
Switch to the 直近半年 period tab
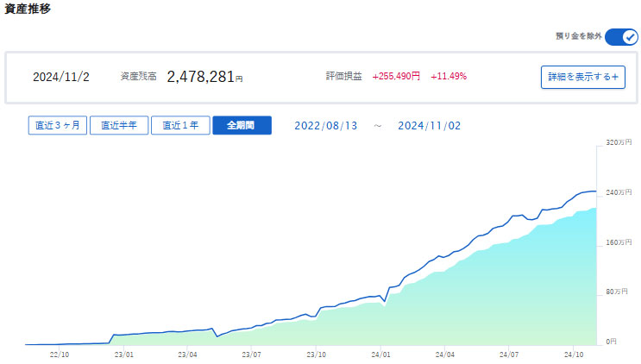click(x=119, y=125)
